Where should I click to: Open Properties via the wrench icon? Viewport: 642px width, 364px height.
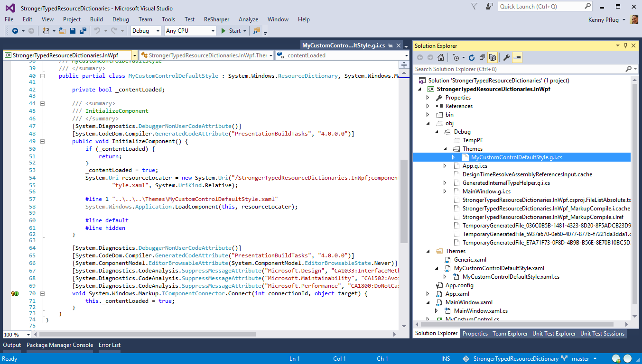tap(506, 57)
